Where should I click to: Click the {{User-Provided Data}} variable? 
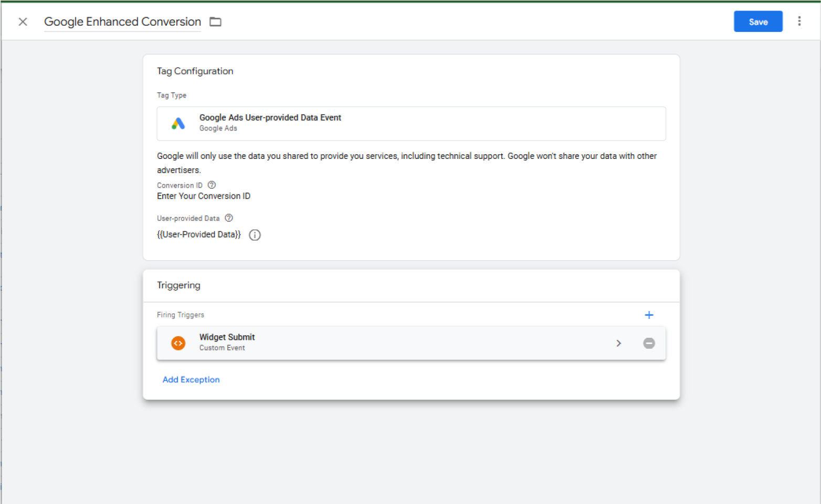click(198, 234)
